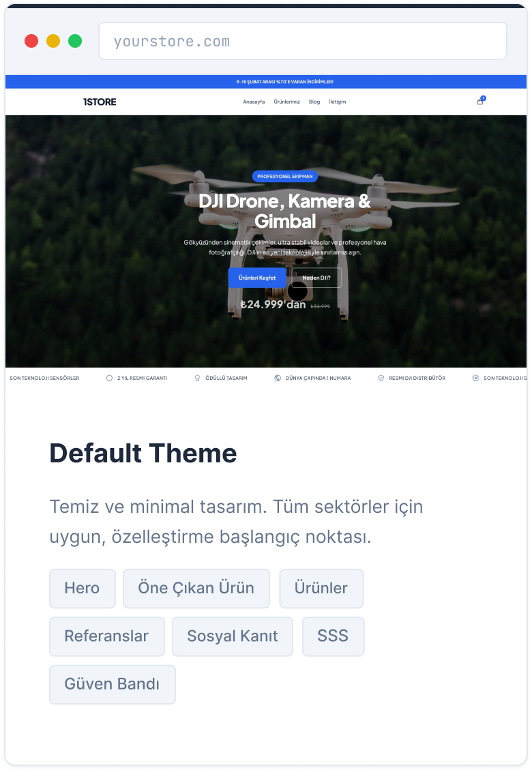Viewport: 532px width, 772px height.
Task: Click the first SON TEKNOLOJİ SENSÖRLER text
Action: [44, 378]
